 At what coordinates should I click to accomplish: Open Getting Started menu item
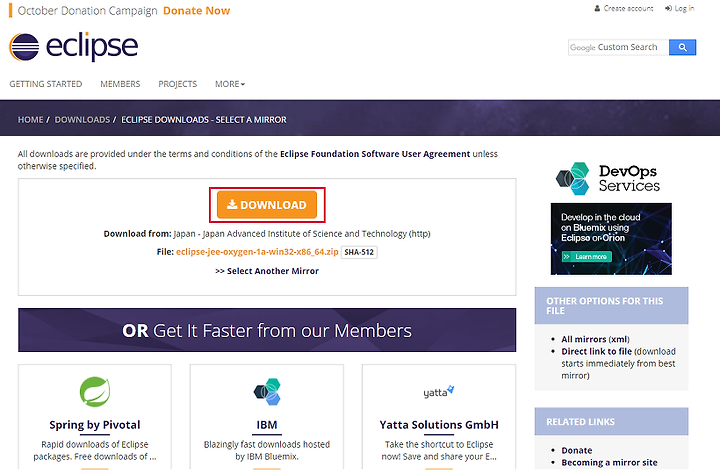pyautogui.click(x=45, y=84)
